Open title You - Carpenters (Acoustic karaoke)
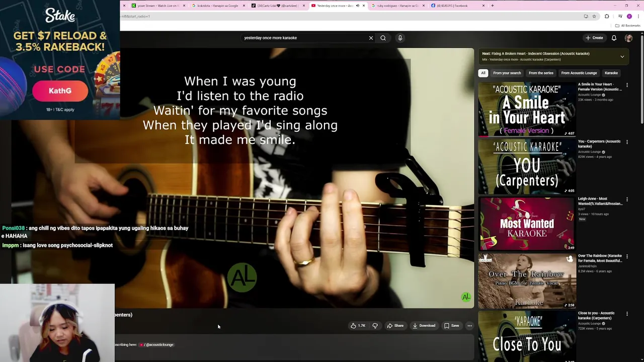 coord(599,144)
